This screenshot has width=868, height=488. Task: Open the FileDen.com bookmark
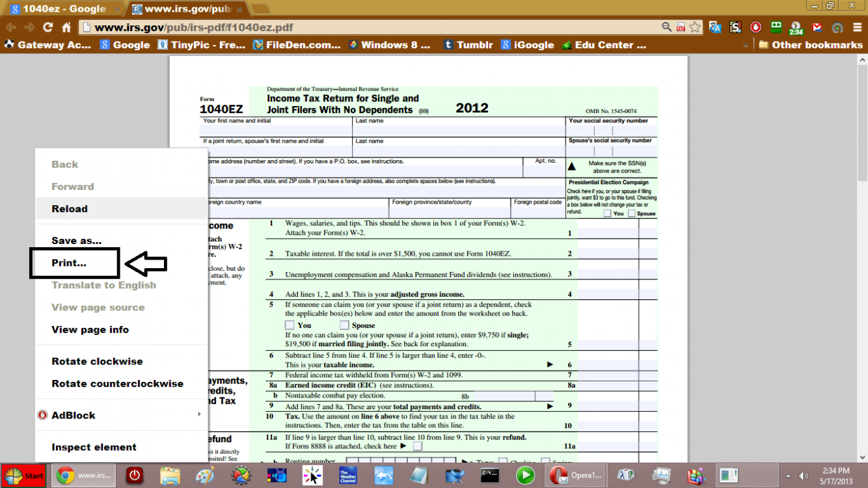pyautogui.click(x=297, y=45)
